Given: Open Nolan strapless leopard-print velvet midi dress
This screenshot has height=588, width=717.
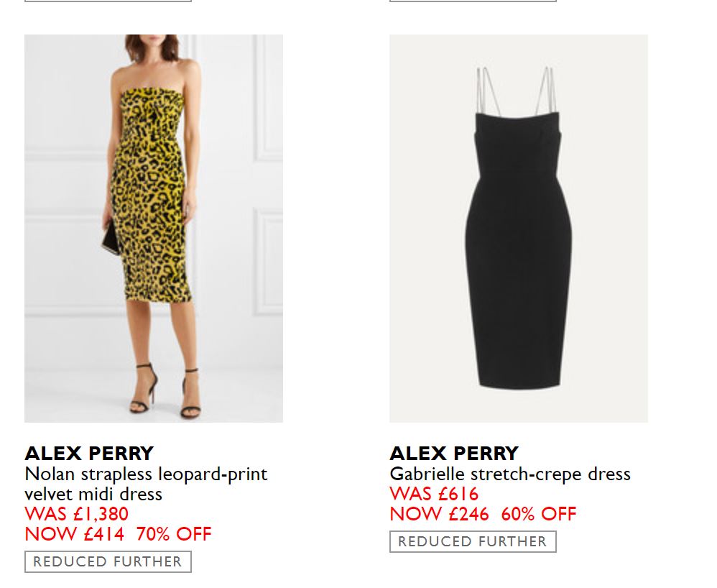Looking at the screenshot, I should coord(146,484).
